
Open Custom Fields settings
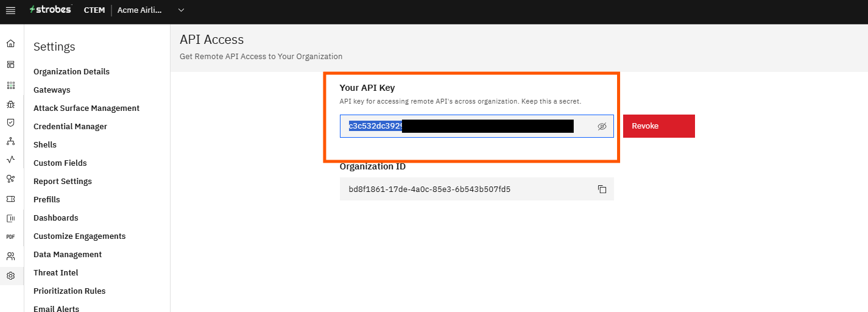click(60, 163)
